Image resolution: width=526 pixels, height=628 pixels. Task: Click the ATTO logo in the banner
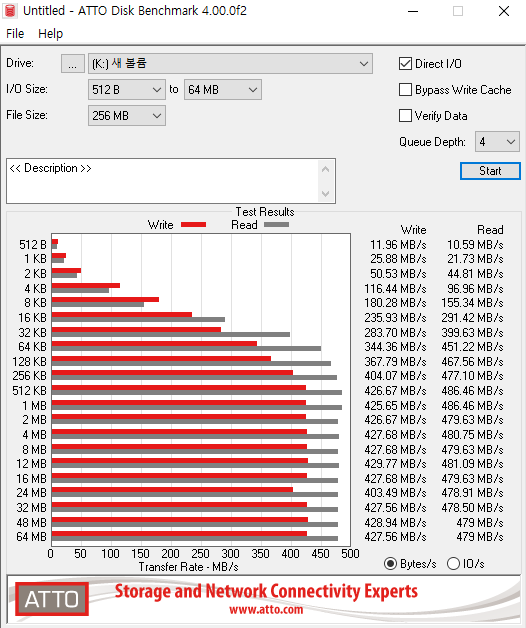(x=52, y=599)
